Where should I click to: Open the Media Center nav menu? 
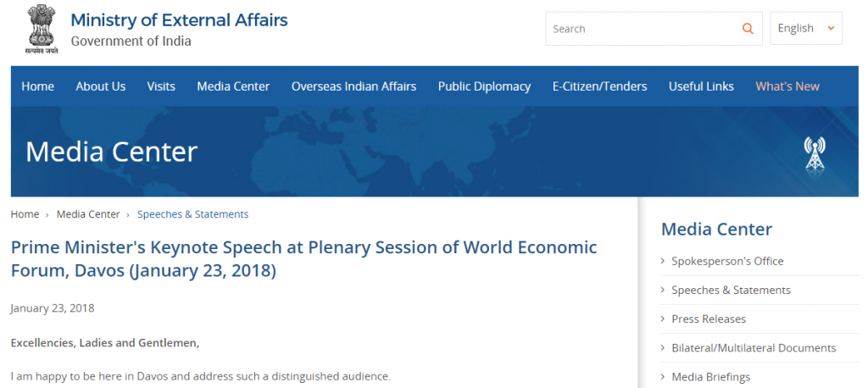233,86
